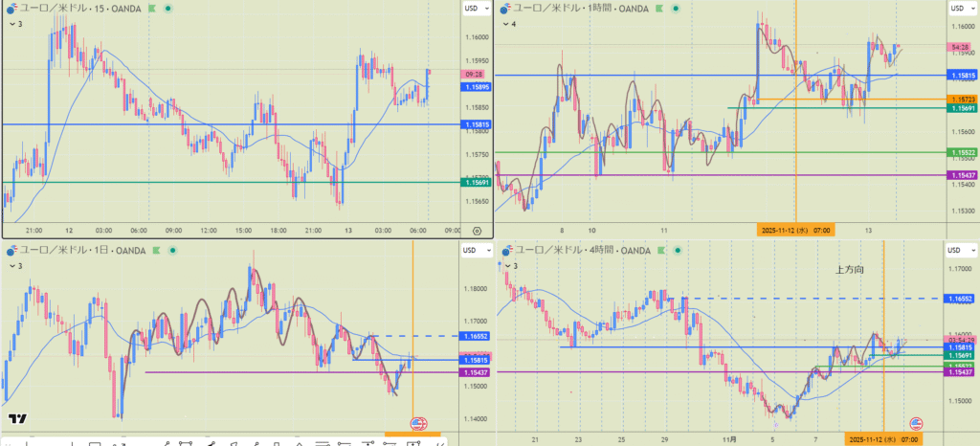The image size is (980, 446).
Task: Expand the indicator legend on the 15-minute chart
Action: [x=11, y=23]
